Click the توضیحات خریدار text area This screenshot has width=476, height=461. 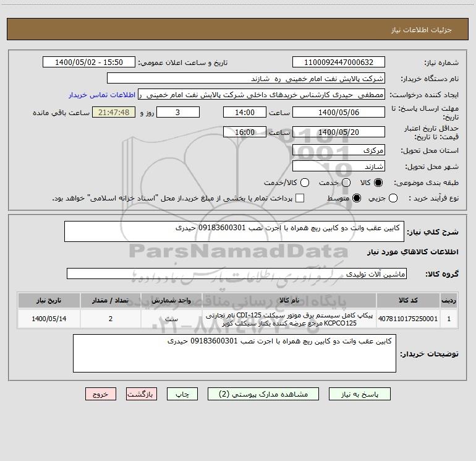pos(234,353)
